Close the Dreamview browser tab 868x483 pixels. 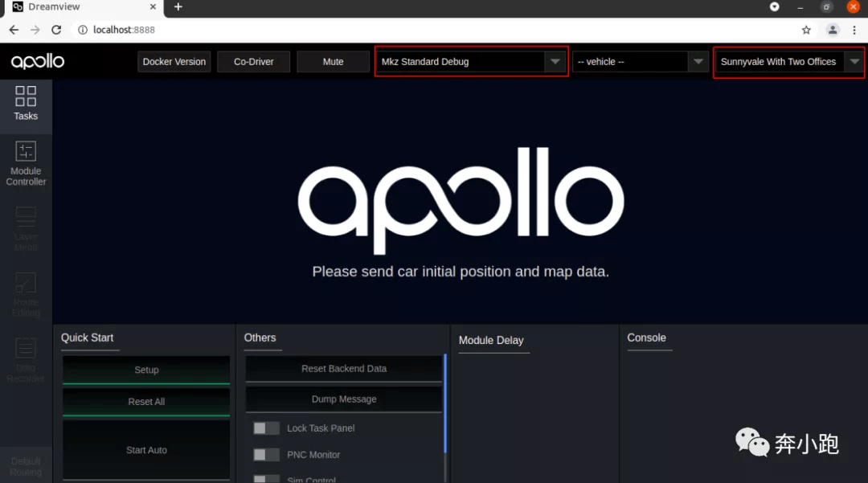point(153,6)
